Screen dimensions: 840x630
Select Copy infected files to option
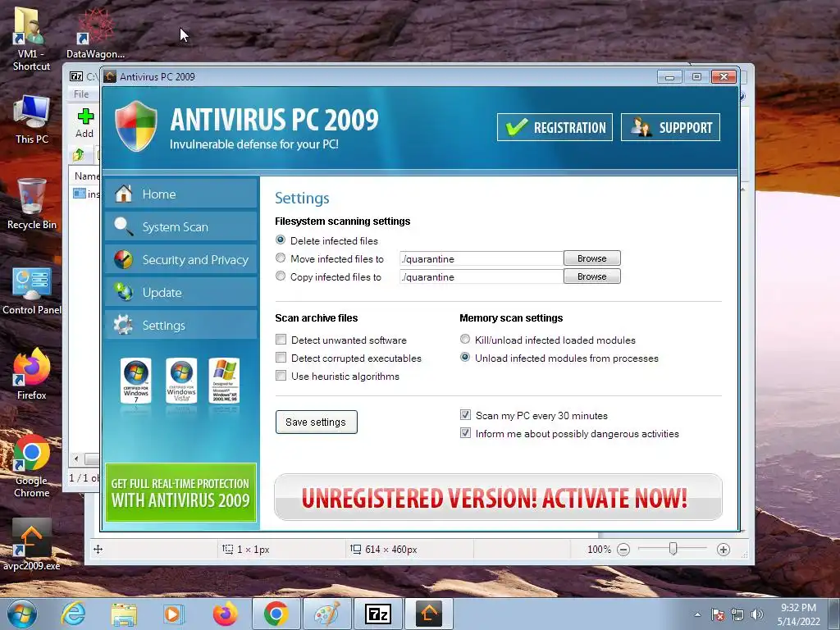(281, 276)
